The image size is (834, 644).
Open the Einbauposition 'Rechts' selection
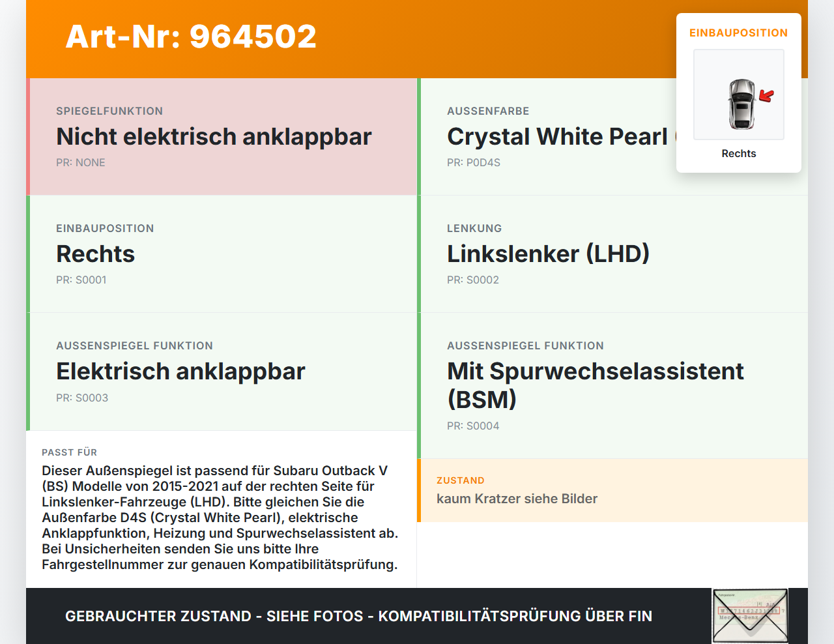[95, 254]
